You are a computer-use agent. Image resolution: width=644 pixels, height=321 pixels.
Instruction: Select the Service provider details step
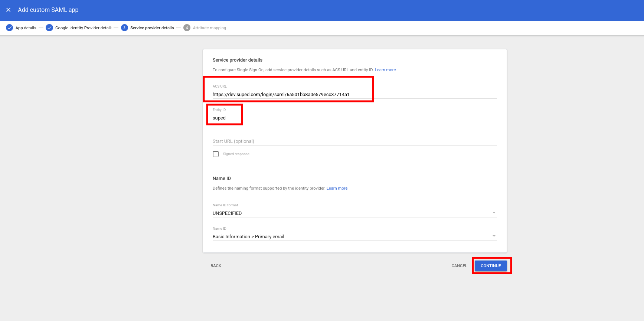[x=152, y=28]
